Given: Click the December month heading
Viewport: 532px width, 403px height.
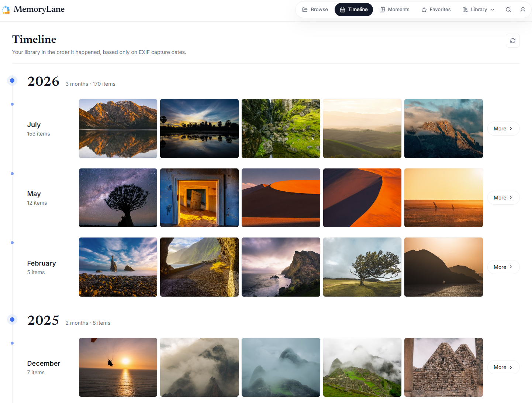Looking at the screenshot, I should pyautogui.click(x=44, y=363).
